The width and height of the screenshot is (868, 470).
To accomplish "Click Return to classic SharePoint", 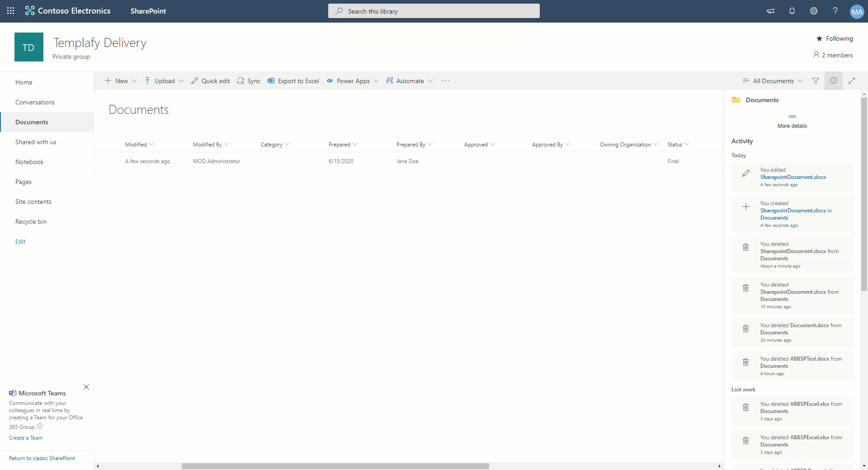I will point(42,458).
